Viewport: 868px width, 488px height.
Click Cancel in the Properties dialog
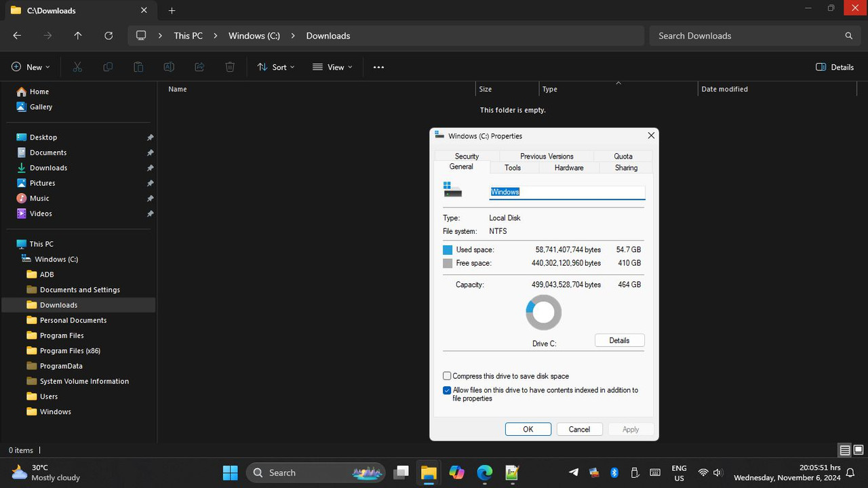pyautogui.click(x=579, y=429)
